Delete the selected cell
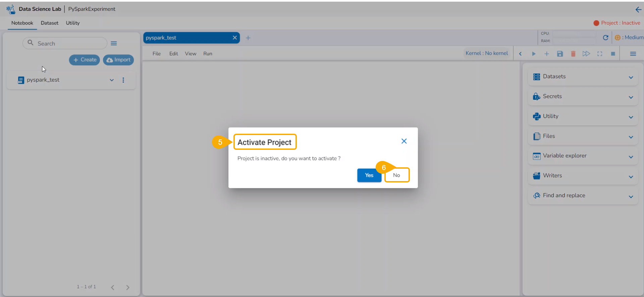The width and height of the screenshot is (644, 297). (573, 54)
